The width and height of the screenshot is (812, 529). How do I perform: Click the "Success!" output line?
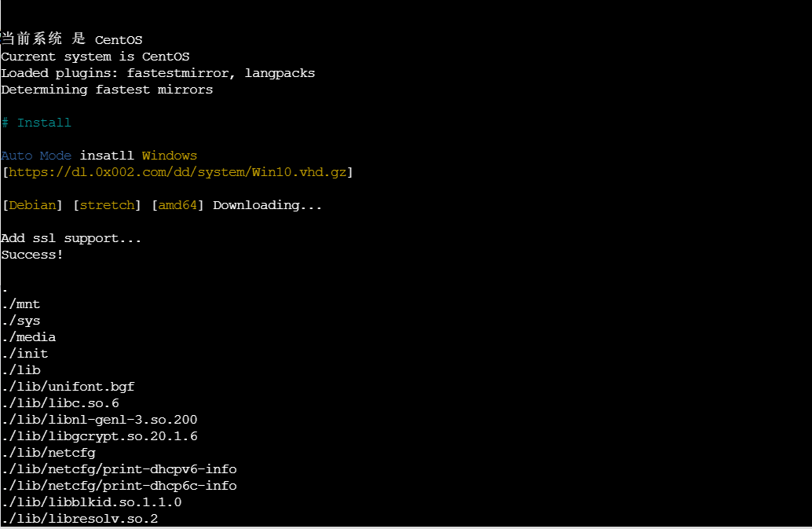pyautogui.click(x=32, y=255)
